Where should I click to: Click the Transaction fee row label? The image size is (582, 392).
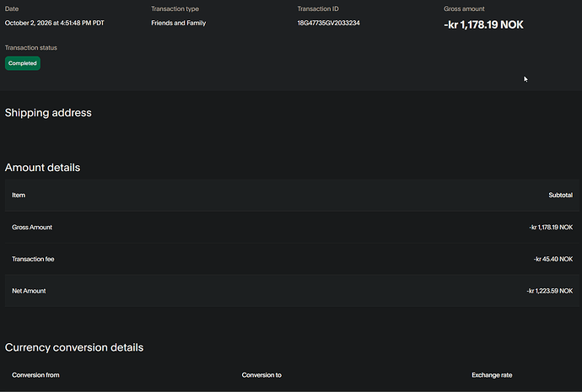click(33, 260)
